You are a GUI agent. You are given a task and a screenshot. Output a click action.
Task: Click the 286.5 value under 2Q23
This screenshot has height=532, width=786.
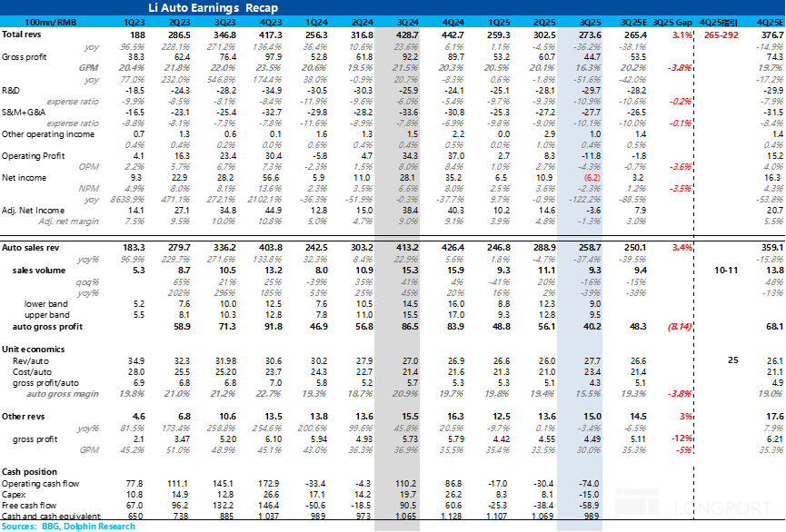tap(180, 34)
